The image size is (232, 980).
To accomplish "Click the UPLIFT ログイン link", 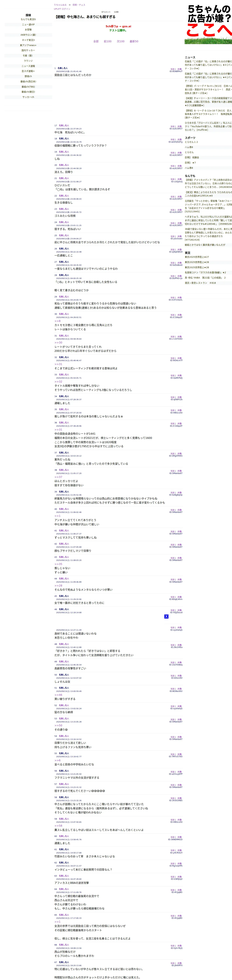I will pyautogui.click(x=62, y=9).
